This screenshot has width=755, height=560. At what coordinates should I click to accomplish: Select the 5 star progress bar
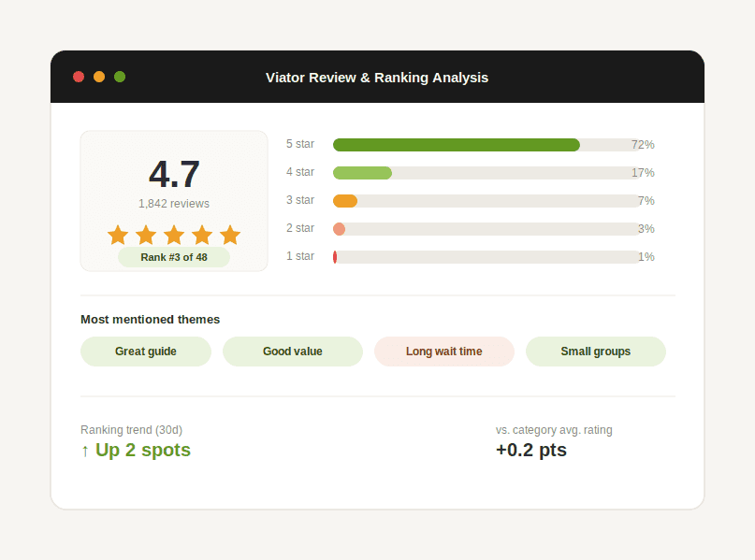coord(486,145)
